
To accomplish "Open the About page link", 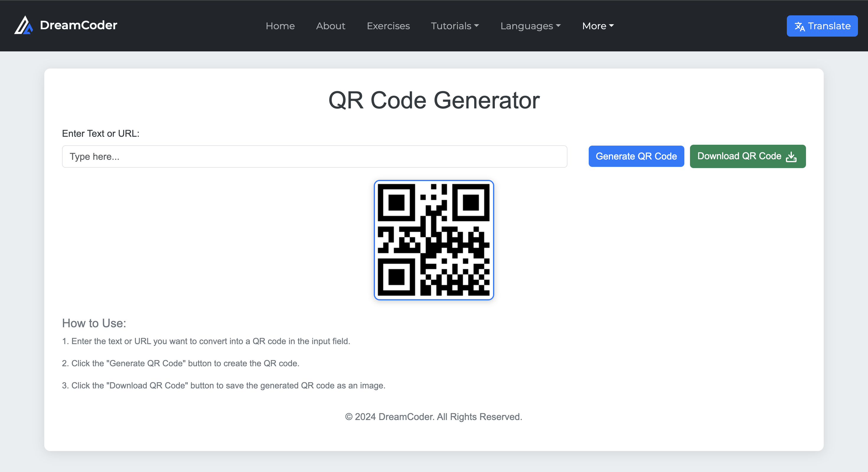I will click(331, 26).
